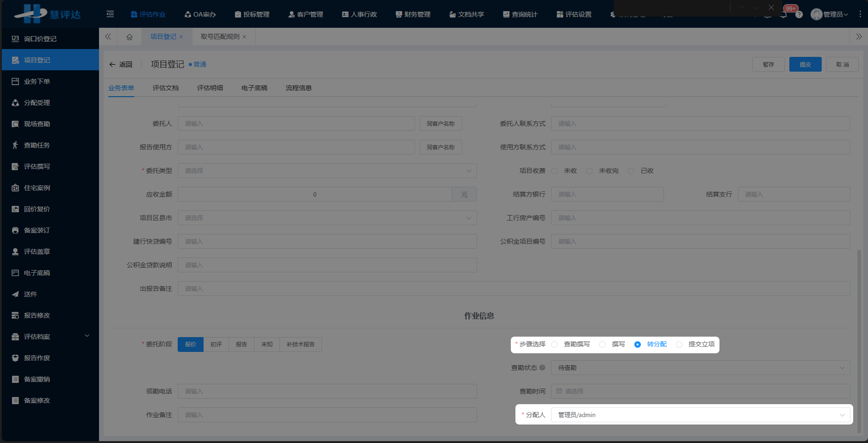Image resolution: width=868 pixels, height=443 pixels.
Task: Open the help question-mark icon
Action: (800, 14)
